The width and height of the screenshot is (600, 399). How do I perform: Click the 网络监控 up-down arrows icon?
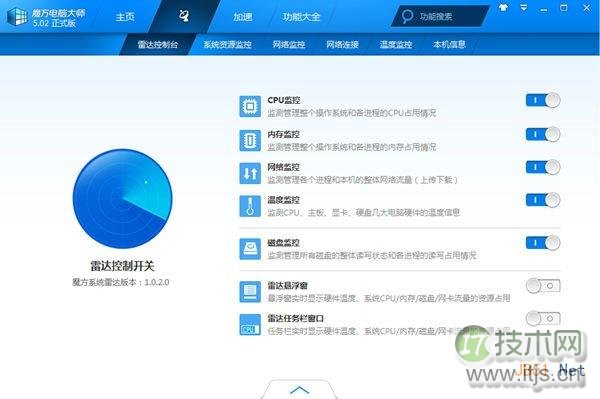(250, 173)
